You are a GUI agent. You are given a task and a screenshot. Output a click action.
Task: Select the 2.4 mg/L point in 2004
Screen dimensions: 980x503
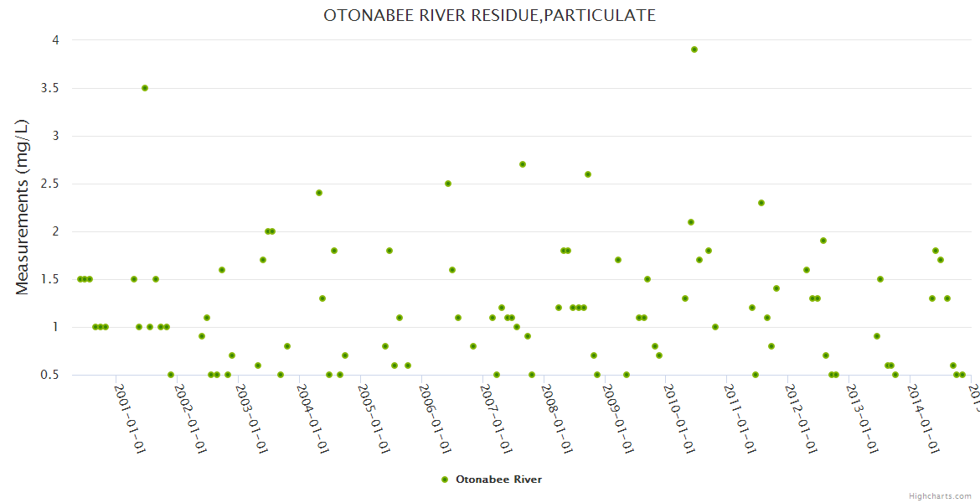pos(319,193)
